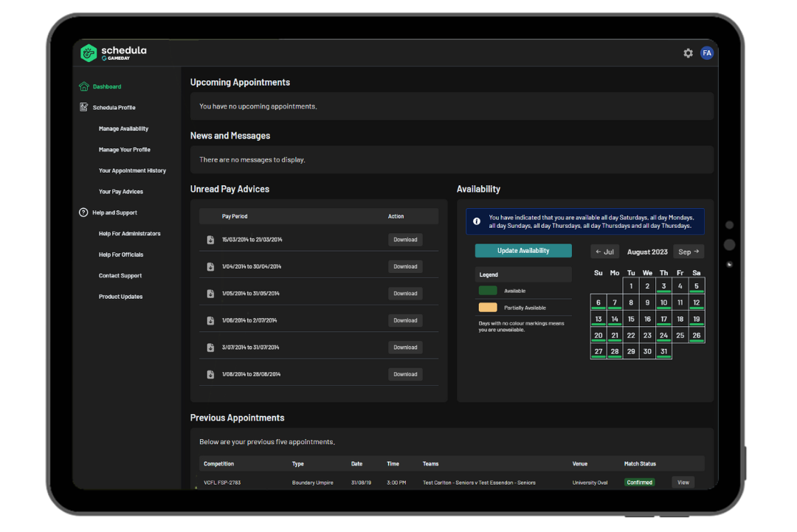Click the file icon beside 15/03/2014 pay period

click(210, 239)
